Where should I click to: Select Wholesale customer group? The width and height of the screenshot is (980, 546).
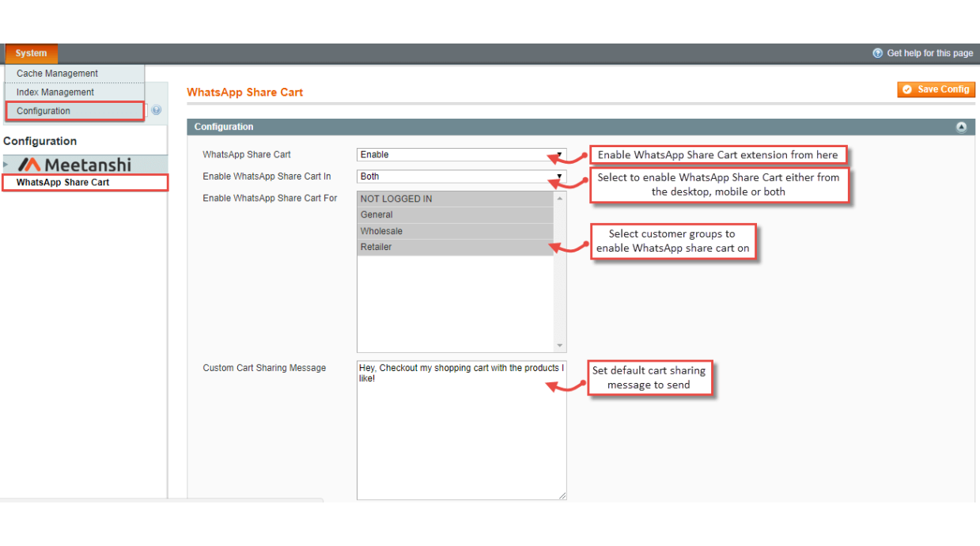coord(455,231)
